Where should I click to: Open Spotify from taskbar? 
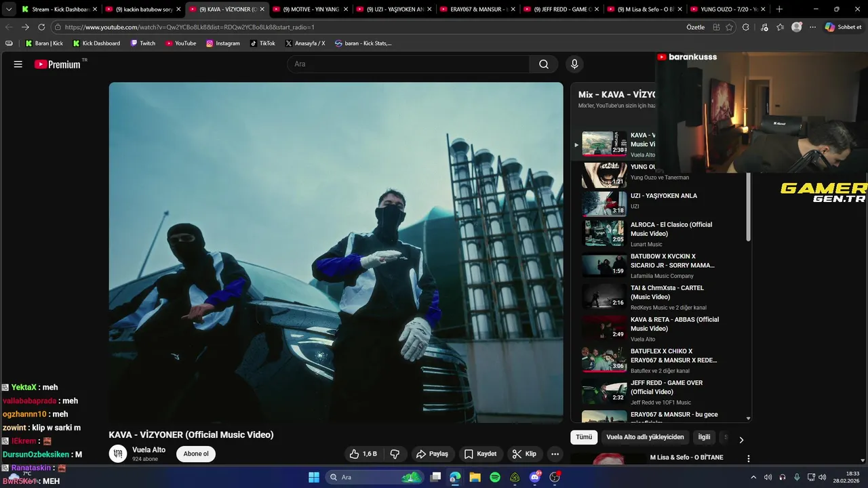click(x=495, y=477)
